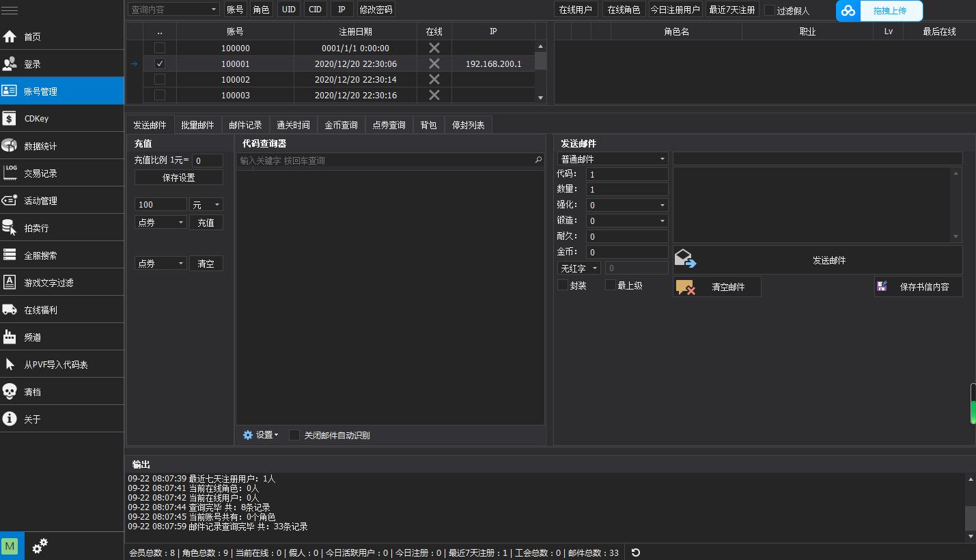Click the 发送邮件 send button
This screenshot has width=976, height=560.
click(x=818, y=260)
